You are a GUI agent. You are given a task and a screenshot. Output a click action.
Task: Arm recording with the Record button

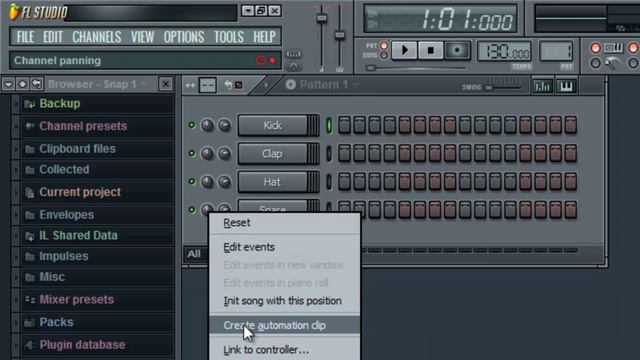[x=457, y=50]
